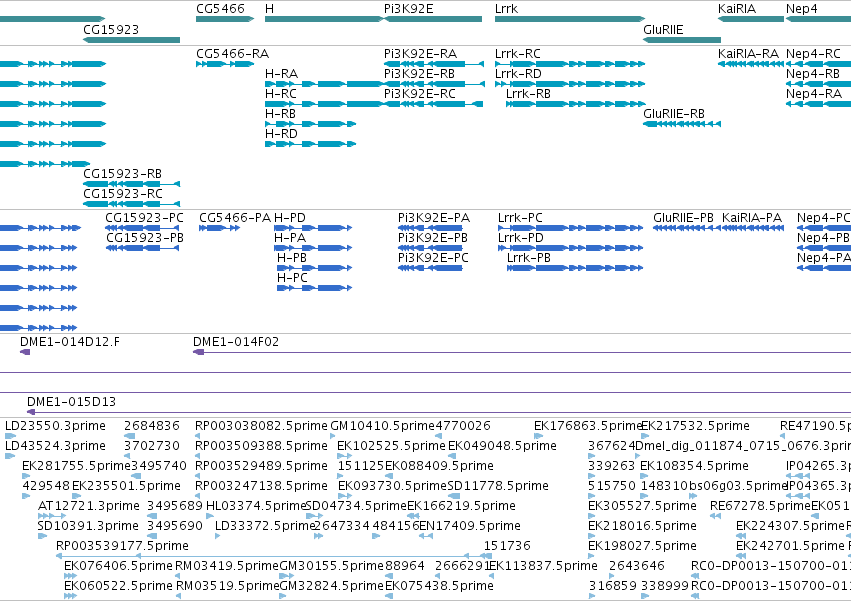Viewport: 851px width, 601px height.
Task: Click the Pi3K92E-RC transcript label
Action: pyautogui.click(x=420, y=93)
